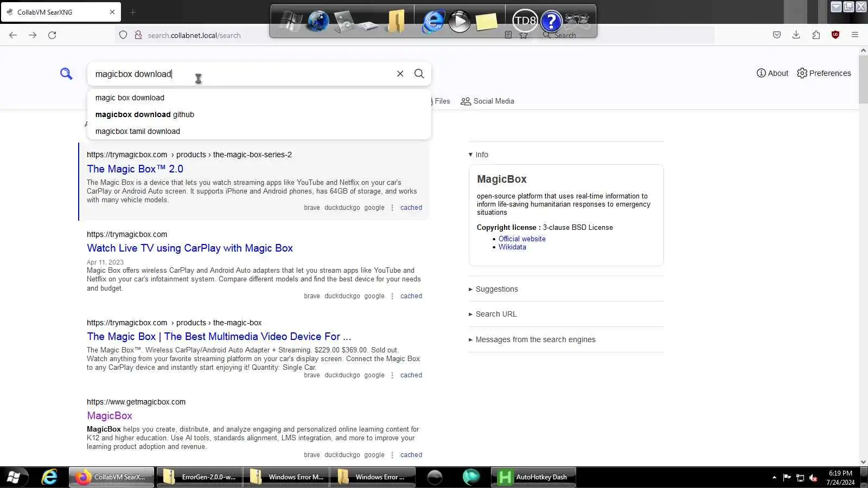The height and width of the screenshot is (488, 868).
Task: Open the purple MagicBox result title link
Action: pyautogui.click(x=110, y=416)
